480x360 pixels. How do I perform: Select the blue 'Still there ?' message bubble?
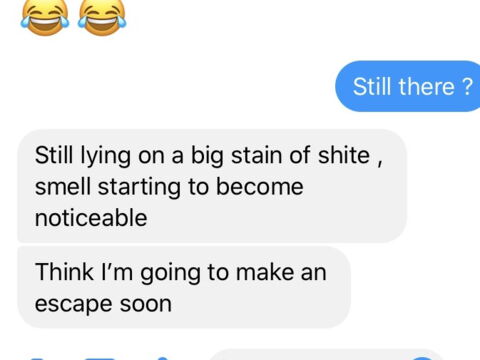(x=407, y=86)
